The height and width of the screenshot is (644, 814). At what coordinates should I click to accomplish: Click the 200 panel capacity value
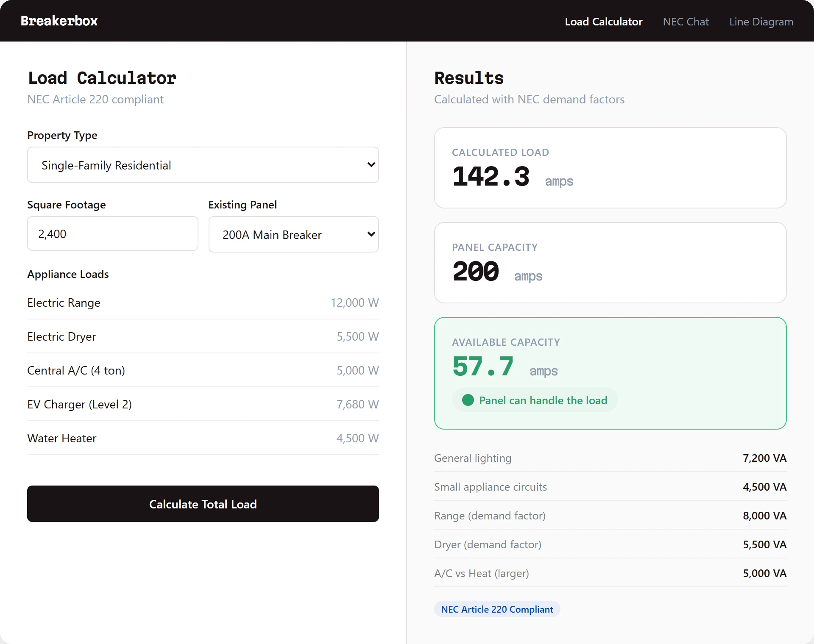coord(476,271)
